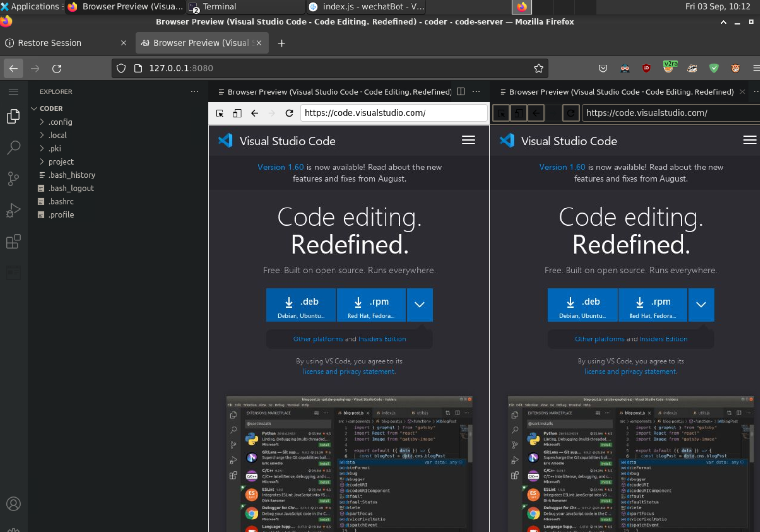Download .deb package on right webpage

click(x=582, y=305)
